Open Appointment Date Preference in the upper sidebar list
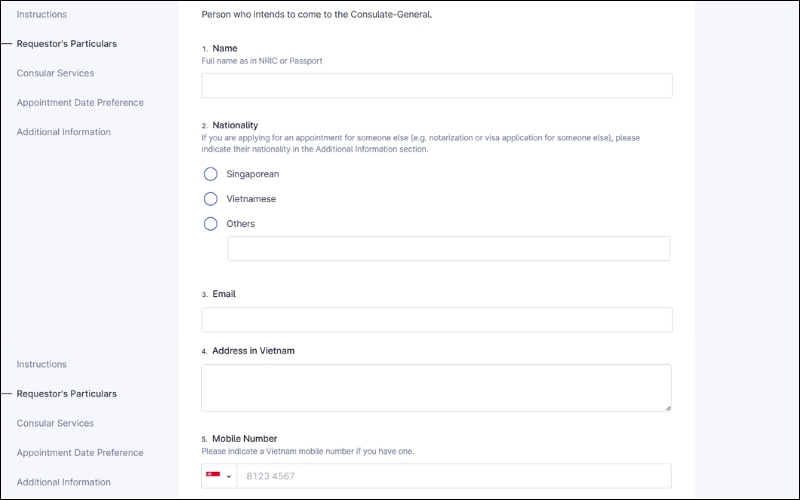Screen dimensions: 800x500 pyautogui.click(x=80, y=102)
